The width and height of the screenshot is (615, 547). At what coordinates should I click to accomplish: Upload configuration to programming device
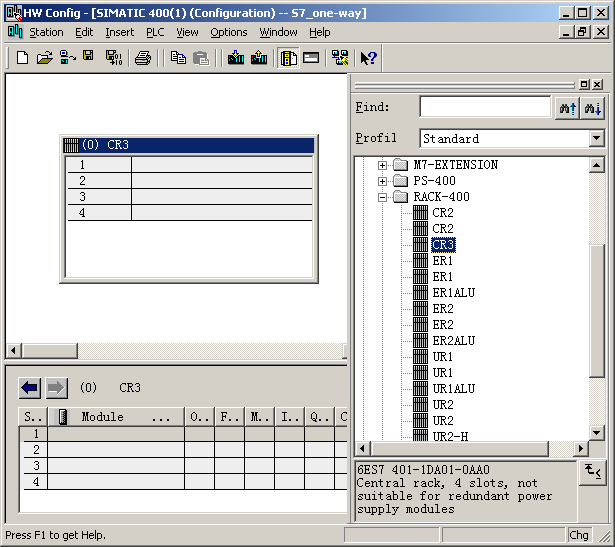tap(259, 58)
